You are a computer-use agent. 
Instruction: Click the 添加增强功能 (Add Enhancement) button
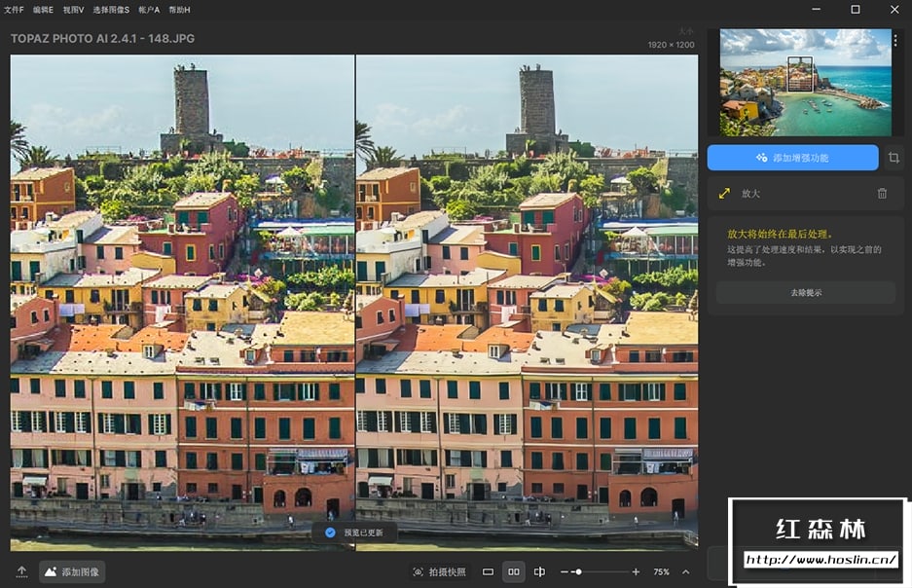[792, 158]
